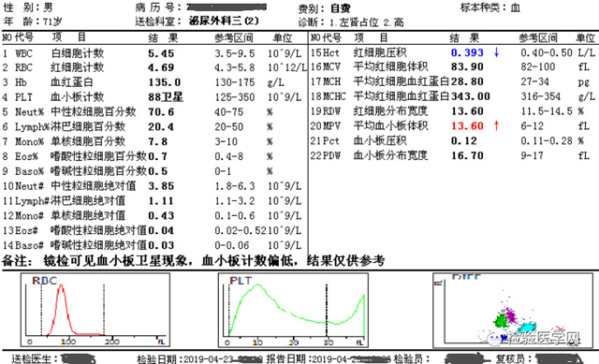Viewport: 599px width, 364px height.
Task: Click the red up arrow beside MPV
Action: pyautogui.click(x=496, y=125)
